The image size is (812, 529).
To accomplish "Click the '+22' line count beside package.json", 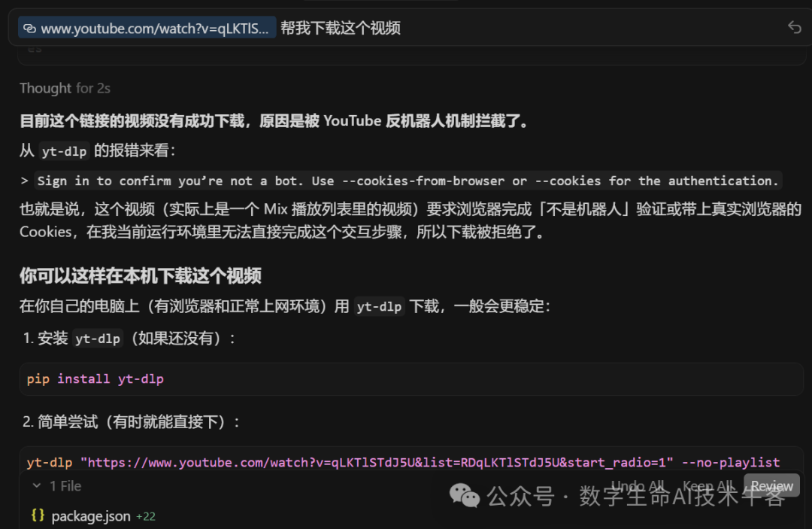I will [x=146, y=516].
